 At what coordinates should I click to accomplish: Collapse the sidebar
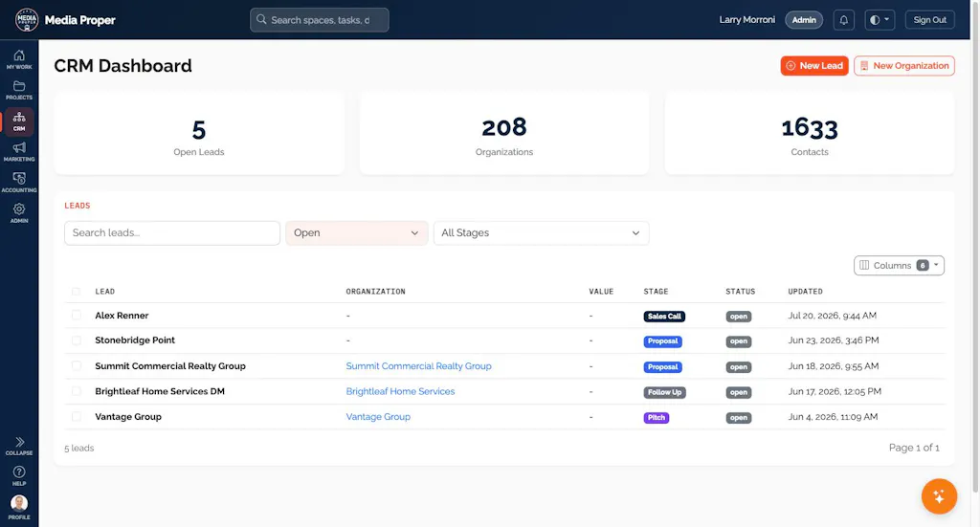pos(19,446)
